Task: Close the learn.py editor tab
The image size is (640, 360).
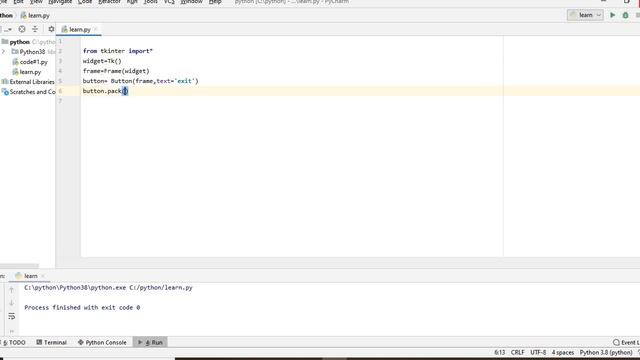Action: (x=96, y=29)
